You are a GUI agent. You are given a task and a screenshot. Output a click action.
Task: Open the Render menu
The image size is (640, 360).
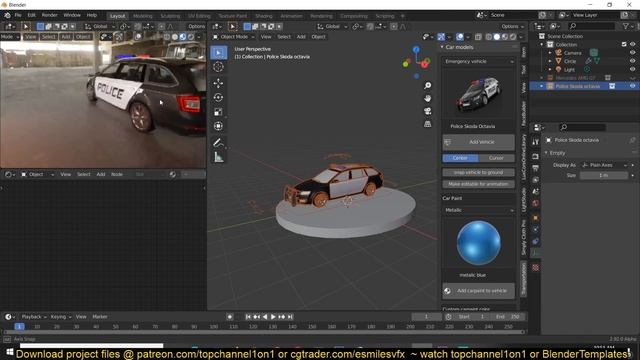click(49, 15)
